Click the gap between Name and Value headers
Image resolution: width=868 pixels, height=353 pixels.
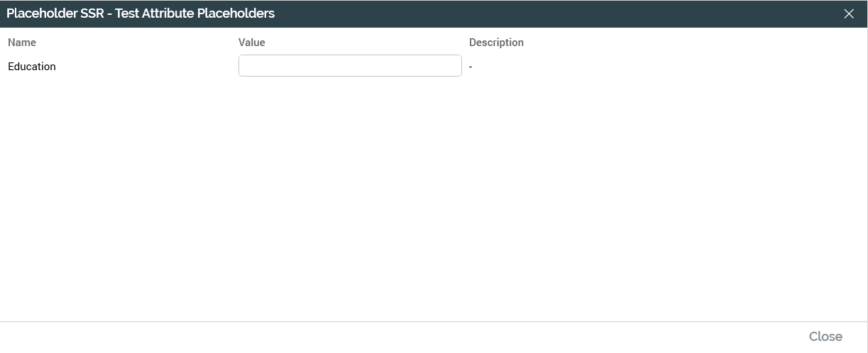coord(135,43)
